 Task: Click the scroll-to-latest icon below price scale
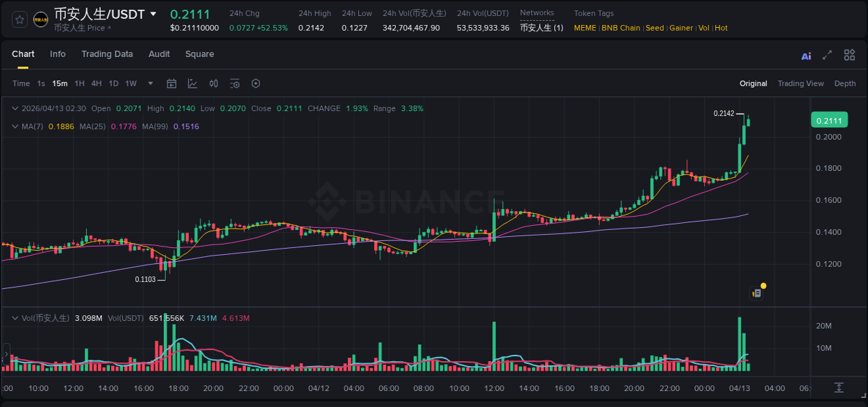coord(838,389)
